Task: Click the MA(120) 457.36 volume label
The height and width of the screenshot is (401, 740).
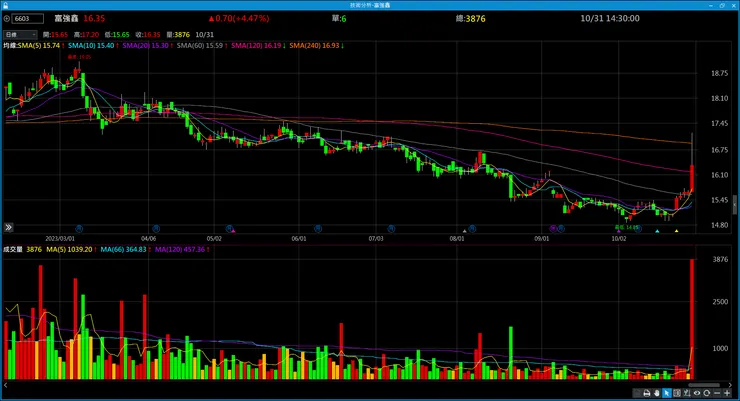Action: (x=182, y=249)
